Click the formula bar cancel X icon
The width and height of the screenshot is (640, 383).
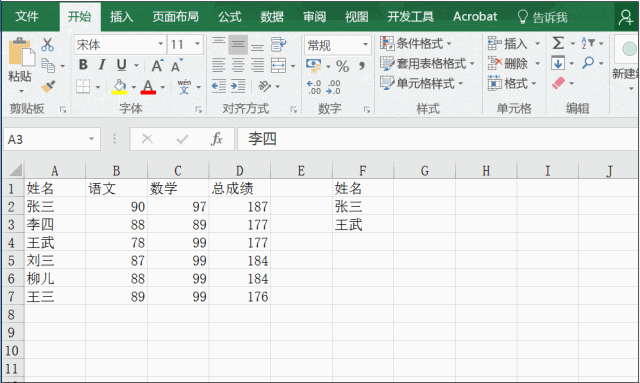pos(147,139)
